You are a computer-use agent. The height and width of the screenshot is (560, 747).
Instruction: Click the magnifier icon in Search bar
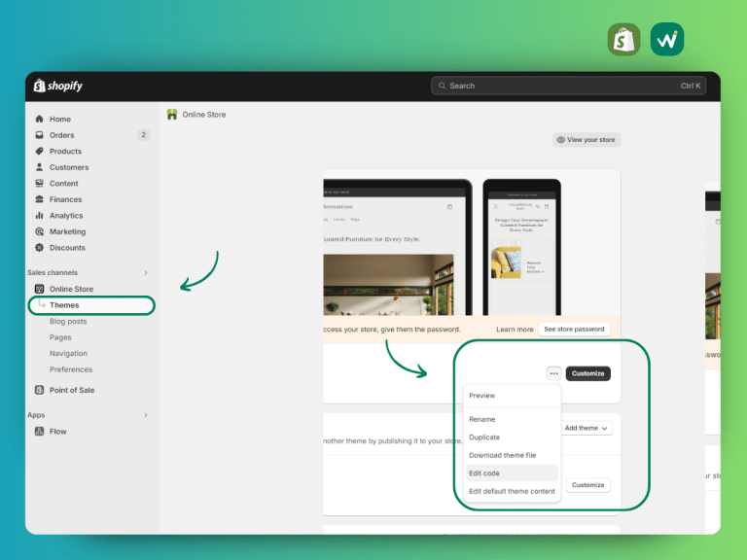click(443, 86)
